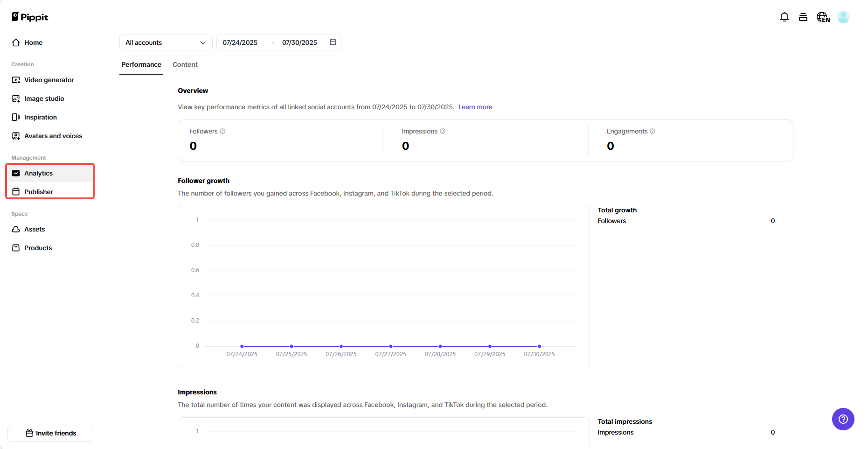868x449 pixels.
Task: Open Avatars and voices
Action: click(x=53, y=136)
